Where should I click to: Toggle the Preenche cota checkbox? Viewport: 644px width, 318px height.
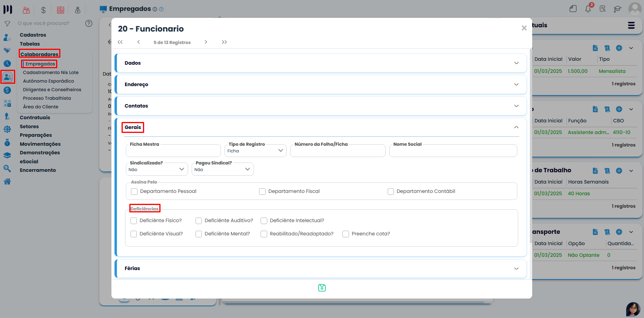click(x=346, y=234)
